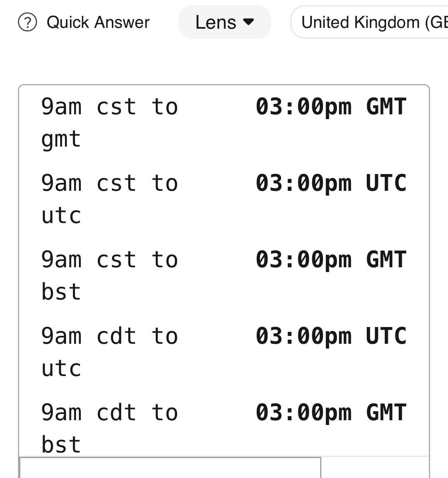This screenshot has height=478, width=448.
Task: Click the 03:00pm GMT result for cst to bst
Action: [x=331, y=260]
